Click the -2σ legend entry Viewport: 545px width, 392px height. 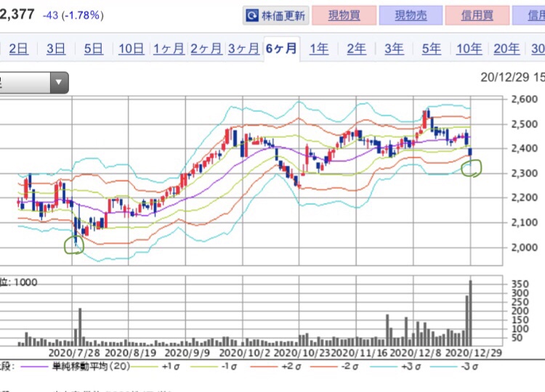(350, 367)
